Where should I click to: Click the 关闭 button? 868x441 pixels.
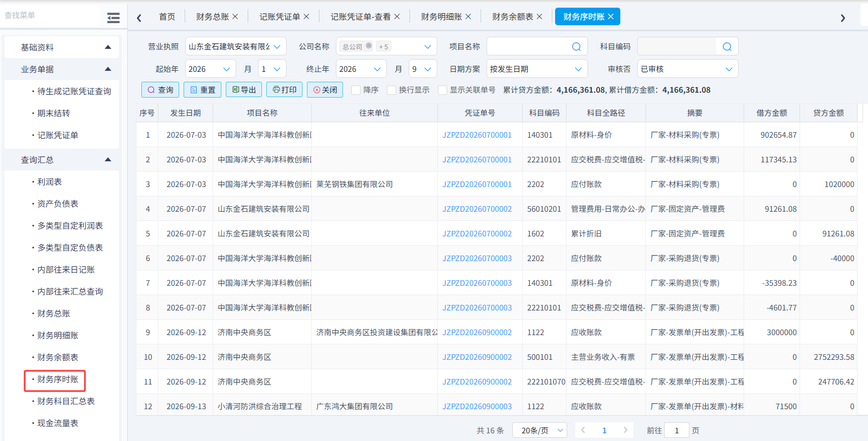[x=325, y=89]
